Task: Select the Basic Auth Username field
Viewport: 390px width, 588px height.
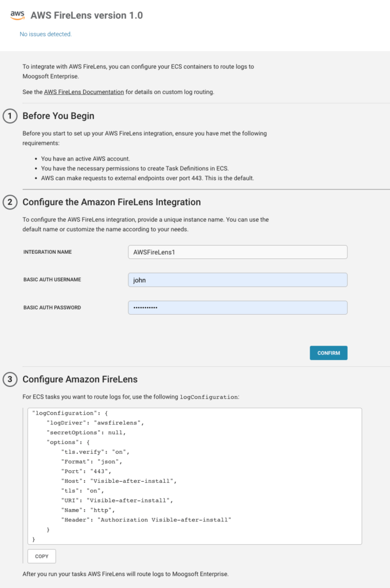Action: pyautogui.click(x=237, y=280)
